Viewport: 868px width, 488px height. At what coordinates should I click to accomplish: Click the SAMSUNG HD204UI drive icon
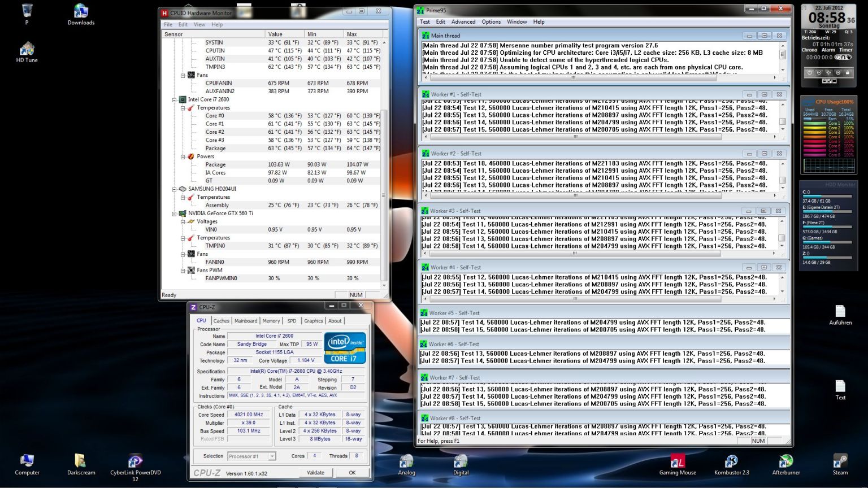pos(183,189)
